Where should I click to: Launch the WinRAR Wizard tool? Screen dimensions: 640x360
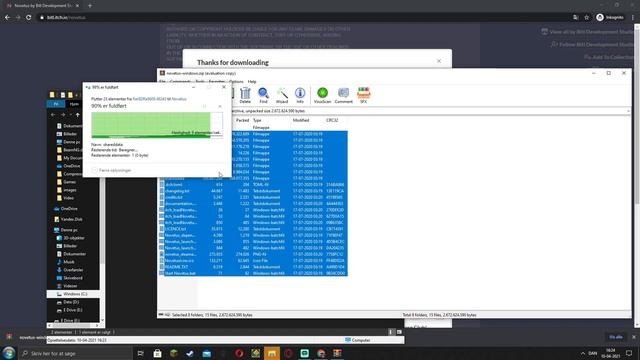(x=282, y=95)
